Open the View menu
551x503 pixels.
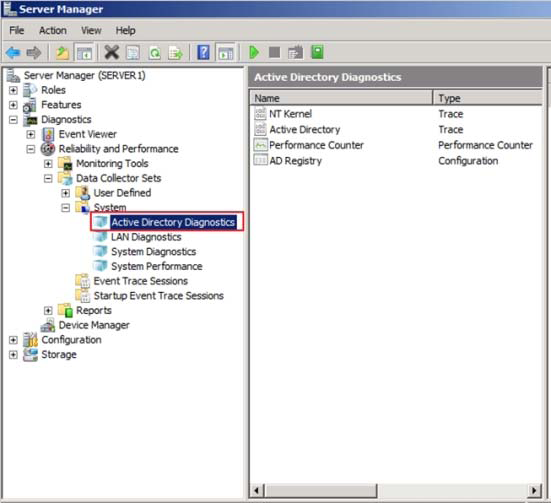tap(91, 31)
